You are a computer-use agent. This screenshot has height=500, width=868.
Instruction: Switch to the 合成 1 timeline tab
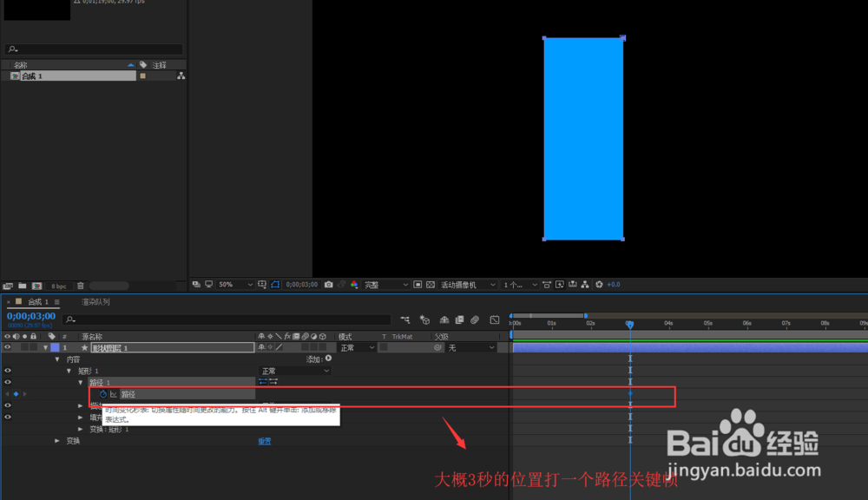click(x=38, y=302)
